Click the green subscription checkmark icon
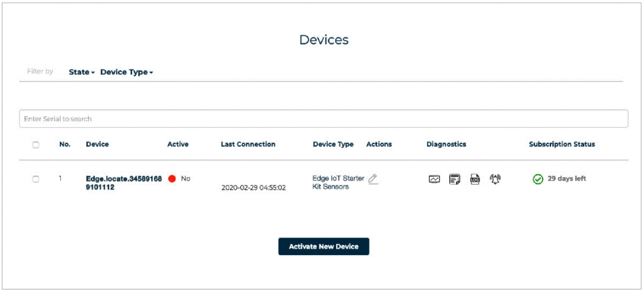 pyautogui.click(x=538, y=179)
